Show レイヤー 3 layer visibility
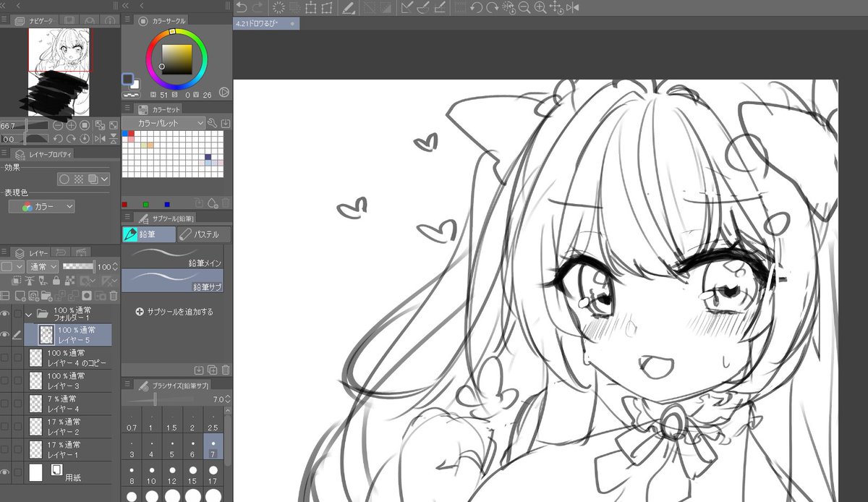 click(x=5, y=380)
